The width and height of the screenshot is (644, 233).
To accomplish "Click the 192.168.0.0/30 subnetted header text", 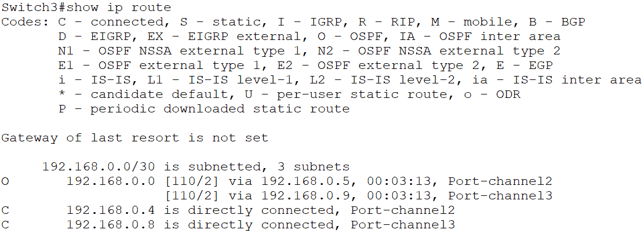I will coord(195,167).
